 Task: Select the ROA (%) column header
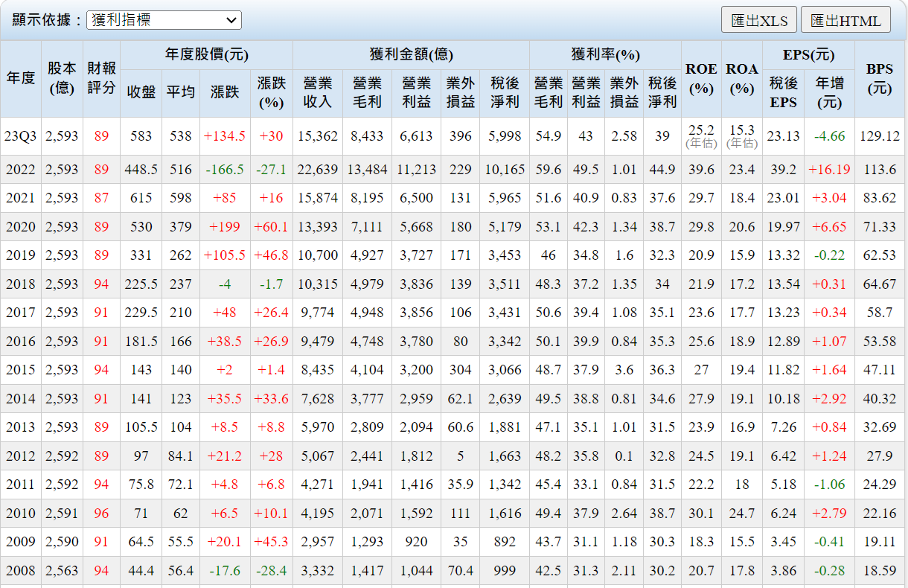click(x=741, y=78)
